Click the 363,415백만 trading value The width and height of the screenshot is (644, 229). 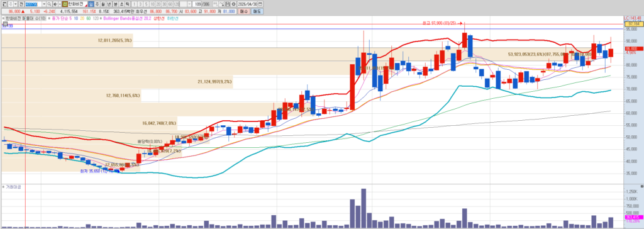[x=125, y=11]
